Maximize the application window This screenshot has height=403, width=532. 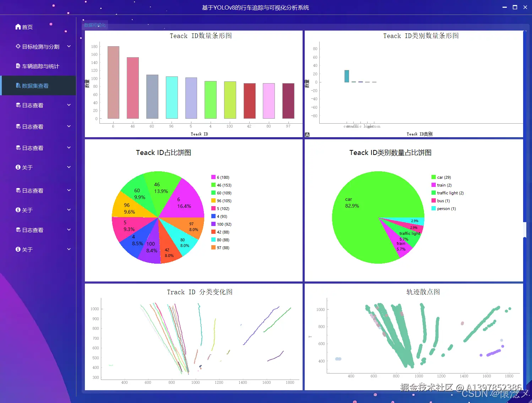point(515,7)
